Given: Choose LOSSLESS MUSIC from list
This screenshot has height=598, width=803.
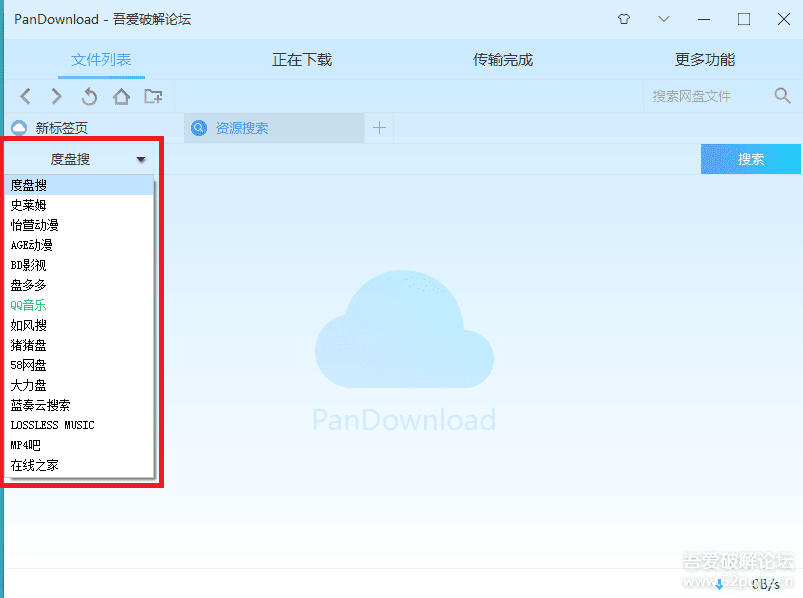Looking at the screenshot, I should pos(52,425).
